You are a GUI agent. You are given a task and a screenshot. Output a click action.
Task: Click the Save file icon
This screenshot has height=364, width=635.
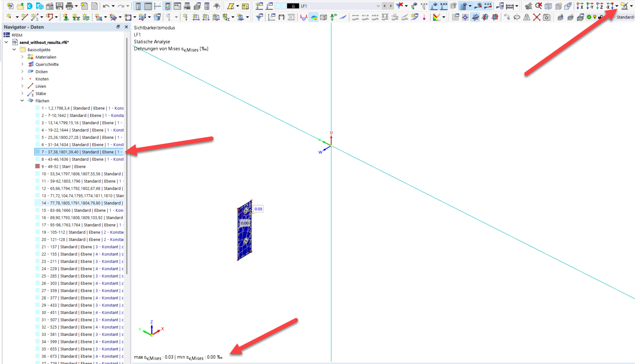tap(60, 6)
